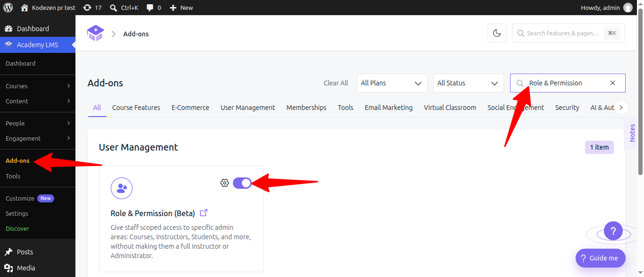Open comments bubble showing 0
The height and width of the screenshot is (277, 644).
click(x=154, y=8)
